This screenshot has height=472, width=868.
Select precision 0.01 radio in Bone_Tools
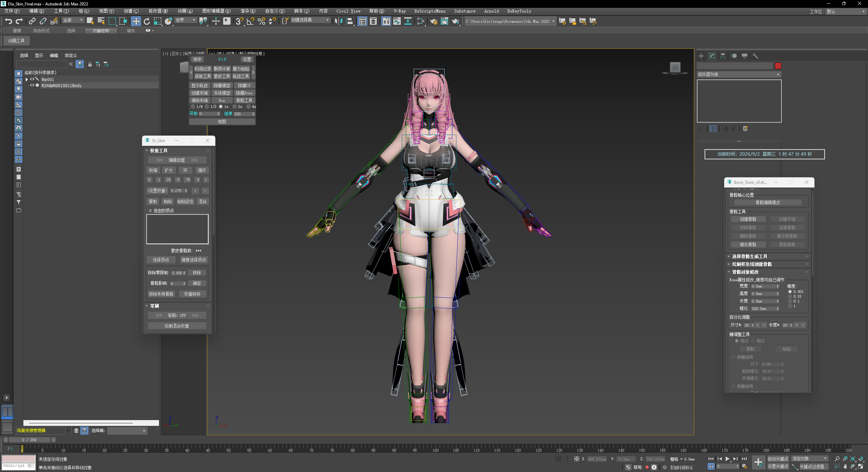[x=790, y=296]
